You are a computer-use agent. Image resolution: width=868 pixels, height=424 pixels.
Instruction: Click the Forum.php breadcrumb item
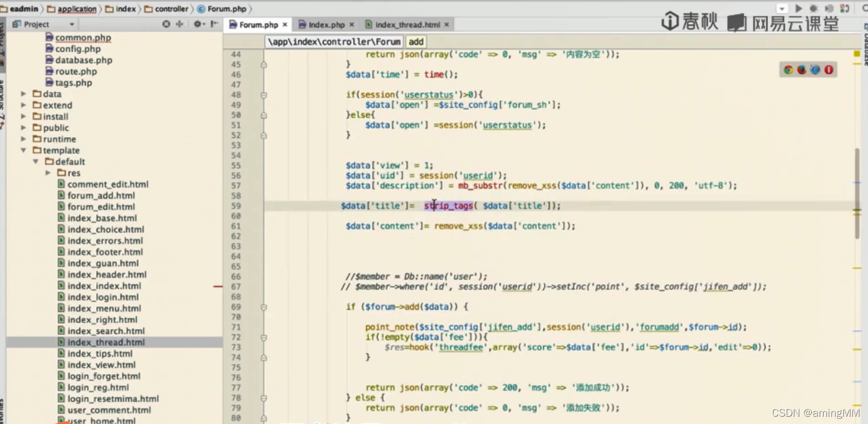tap(222, 9)
